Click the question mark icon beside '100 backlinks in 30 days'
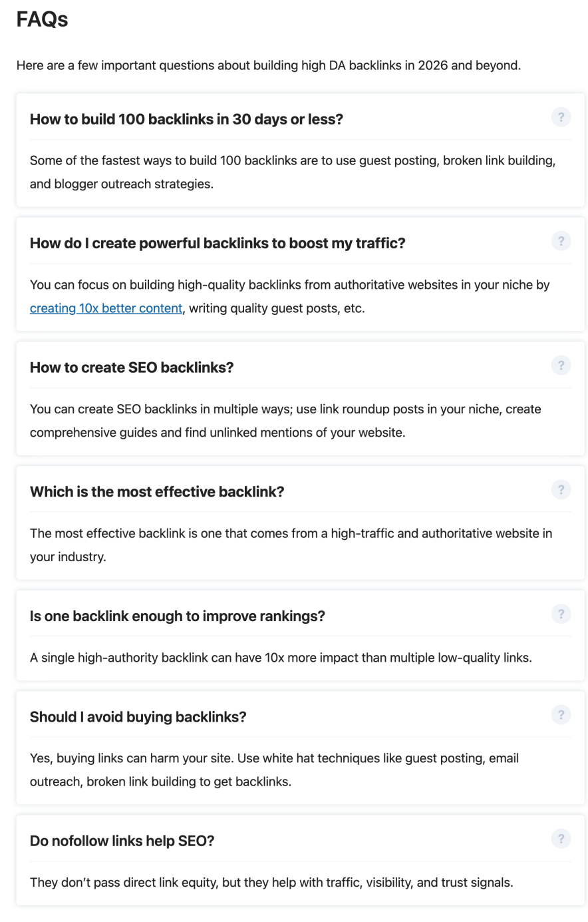588x922 pixels. (561, 117)
